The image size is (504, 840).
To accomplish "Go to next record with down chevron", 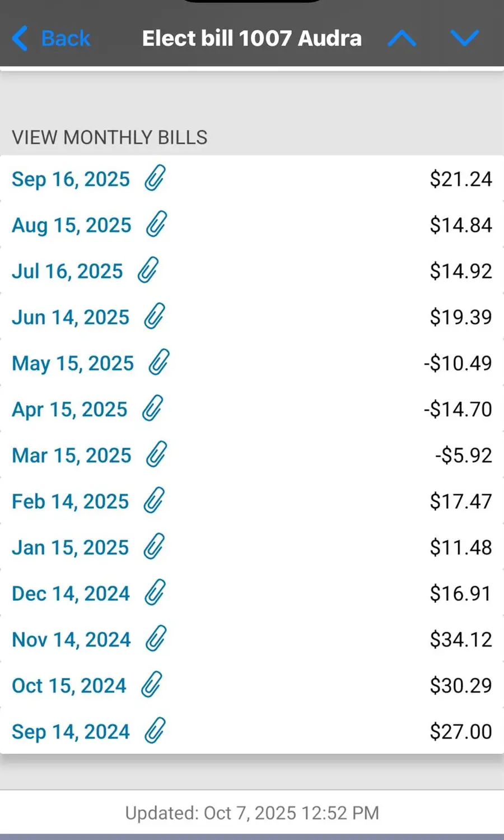I will (465, 38).
